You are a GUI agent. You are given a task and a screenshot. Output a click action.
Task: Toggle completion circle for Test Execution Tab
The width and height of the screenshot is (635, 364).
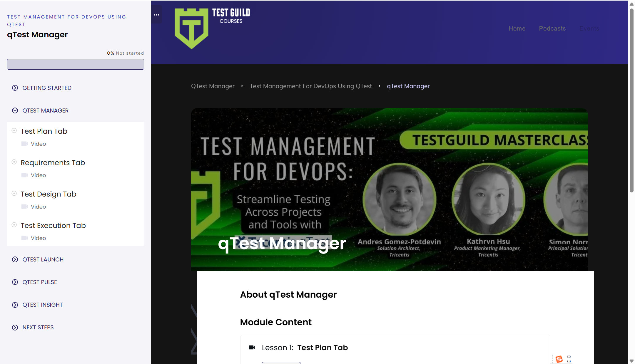click(x=14, y=225)
